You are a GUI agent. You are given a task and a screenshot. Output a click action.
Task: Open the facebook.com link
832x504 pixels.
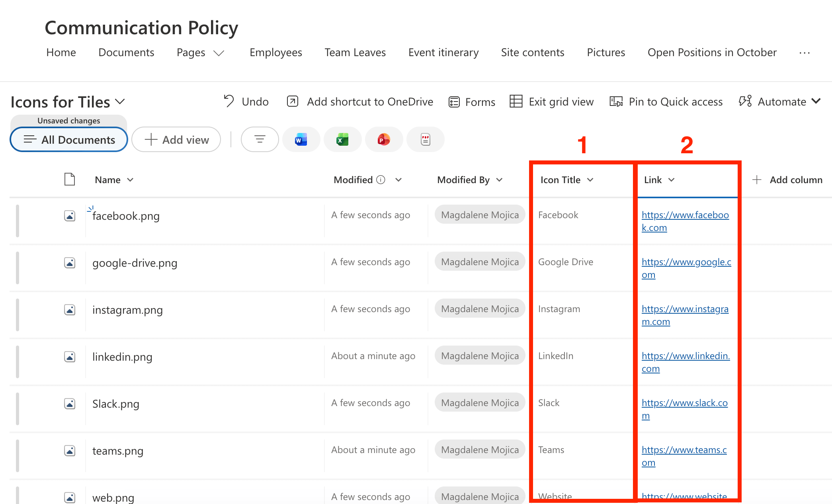685,221
